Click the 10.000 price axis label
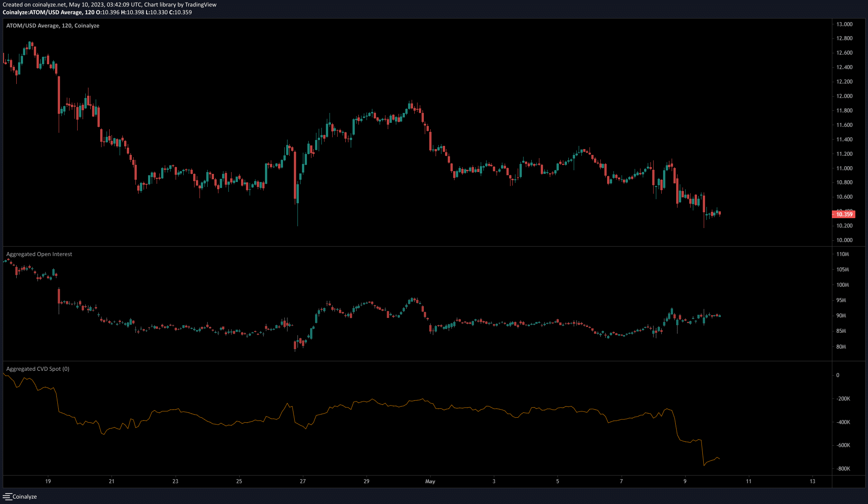 pos(844,240)
